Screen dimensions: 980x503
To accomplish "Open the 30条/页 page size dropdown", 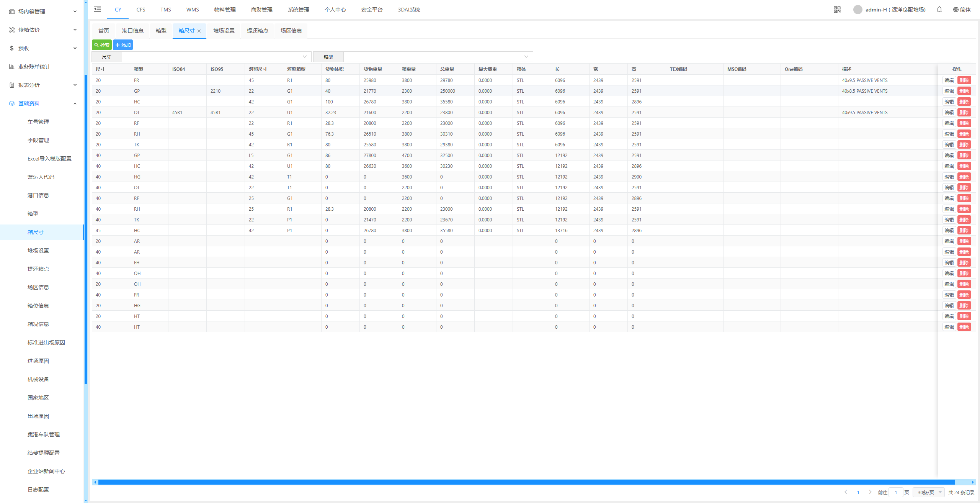I will 929,492.
